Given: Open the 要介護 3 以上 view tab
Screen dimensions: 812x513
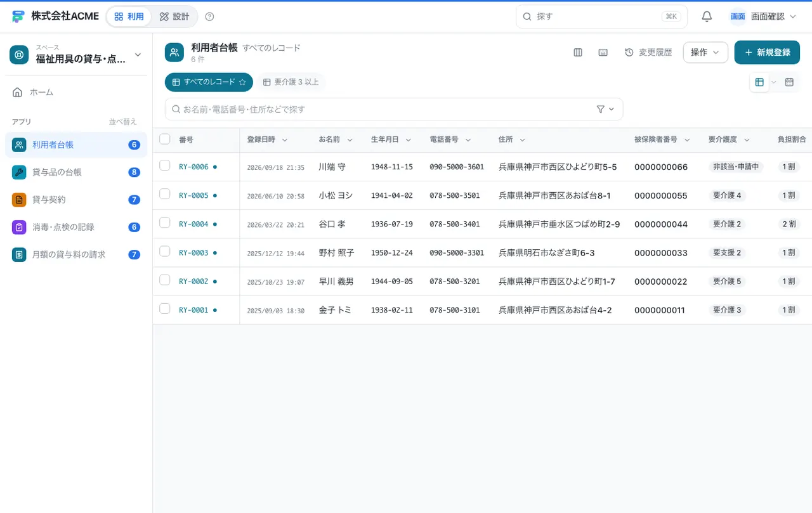Looking at the screenshot, I should [x=291, y=82].
